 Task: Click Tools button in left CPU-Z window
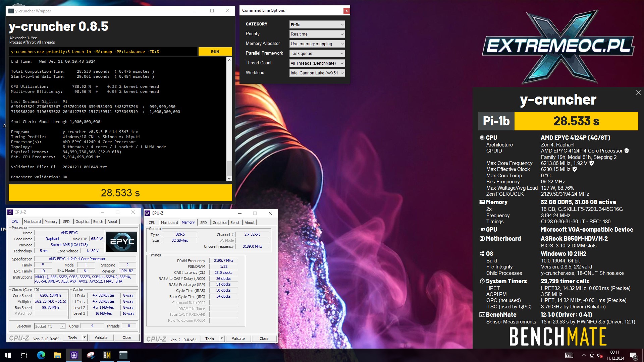72,338
